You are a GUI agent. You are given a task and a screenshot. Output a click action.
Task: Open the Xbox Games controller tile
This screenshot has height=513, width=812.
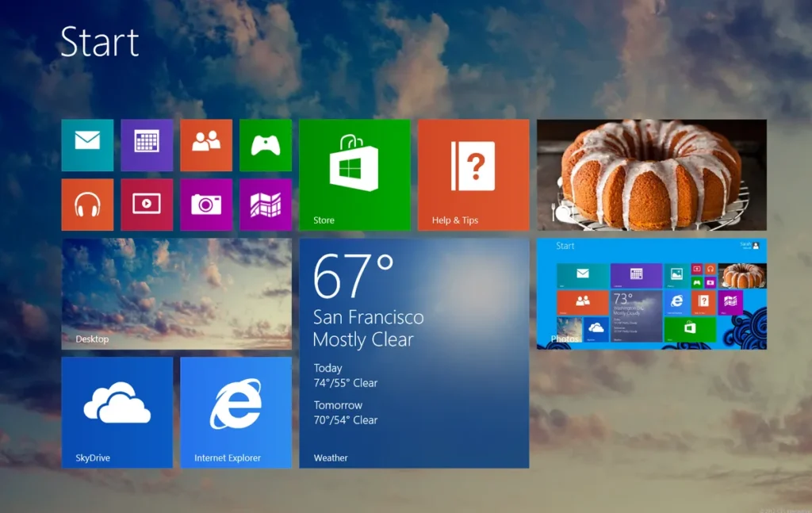point(266,145)
